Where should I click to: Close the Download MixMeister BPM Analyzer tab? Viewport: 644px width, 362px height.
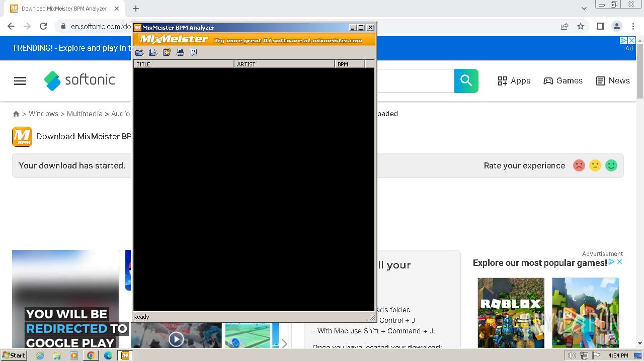[x=117, y=9]
